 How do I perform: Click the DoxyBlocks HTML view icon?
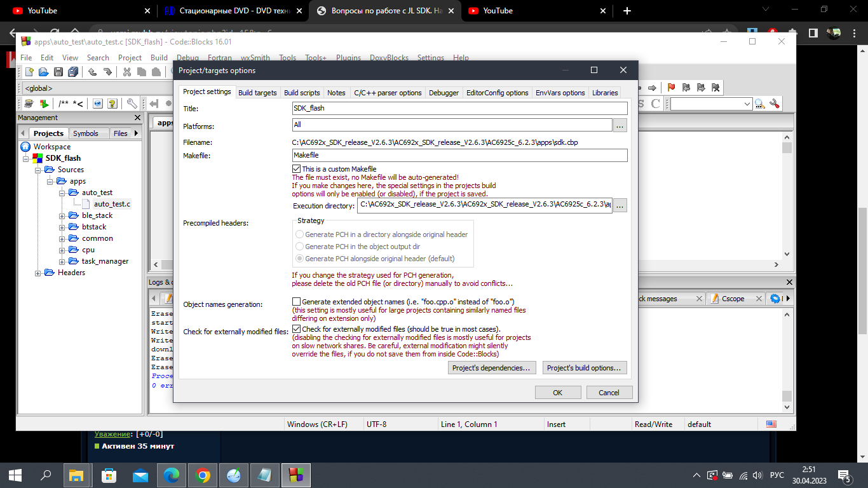tap(98, 104)
